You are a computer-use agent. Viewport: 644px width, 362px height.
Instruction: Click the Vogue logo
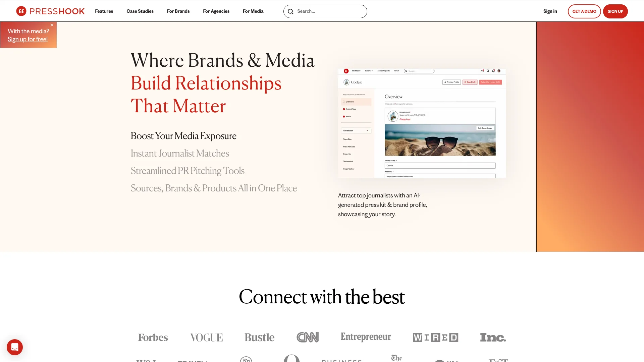(207, 338)
